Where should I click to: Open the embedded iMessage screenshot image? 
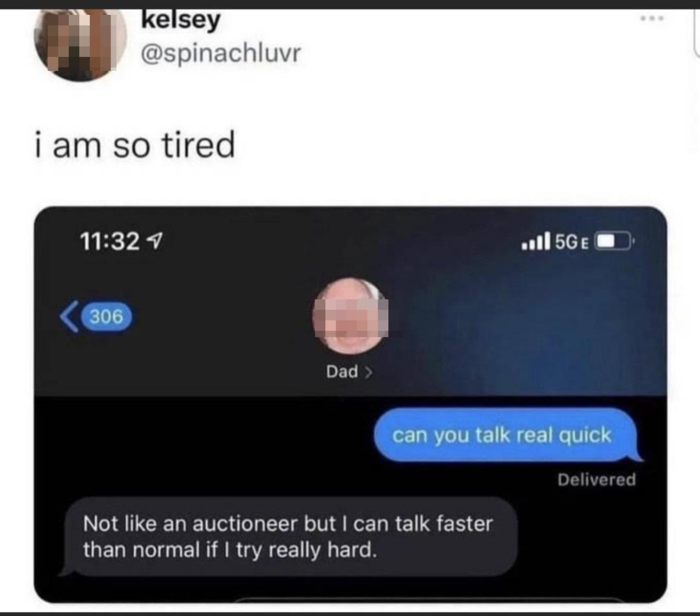[350, 404]
